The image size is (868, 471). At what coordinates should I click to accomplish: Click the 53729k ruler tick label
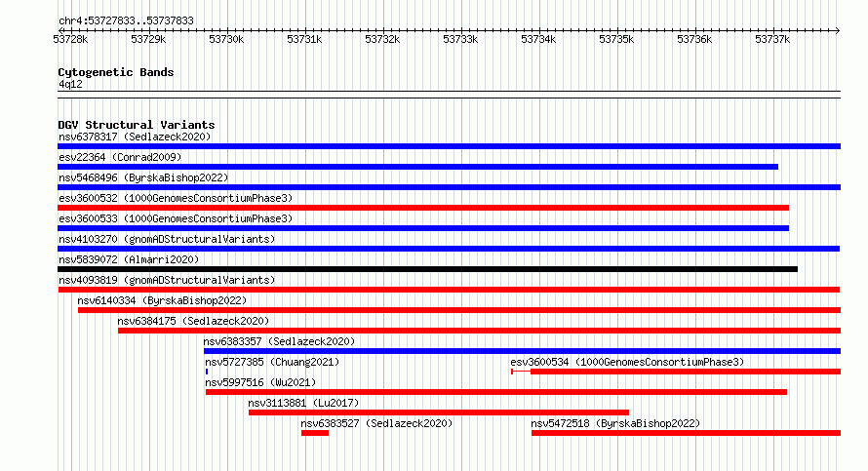[148, 39]
